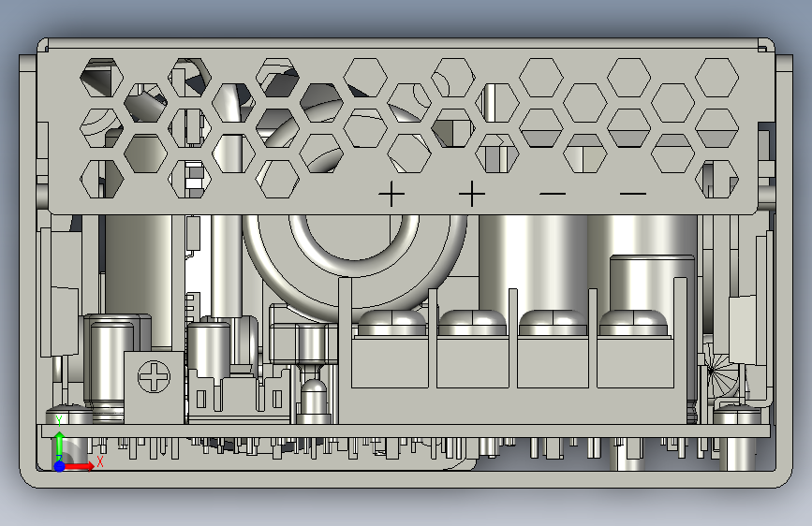812x526 pixels.
Task: Pick the terminal screw under the first plus mark
Action: 391,323
